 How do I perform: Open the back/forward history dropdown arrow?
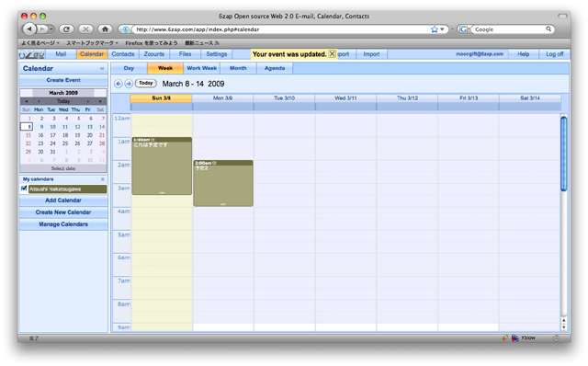pos(51,29)
